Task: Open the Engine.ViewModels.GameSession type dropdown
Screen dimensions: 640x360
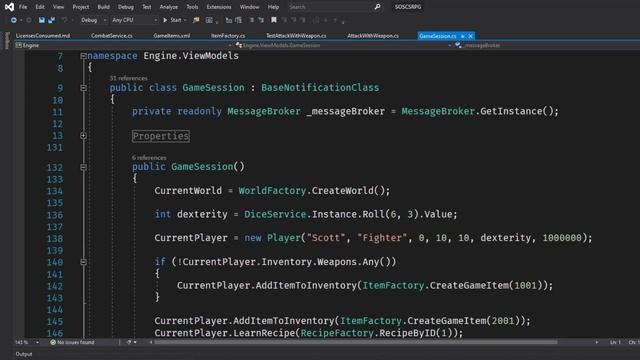Action: (343, 45)
